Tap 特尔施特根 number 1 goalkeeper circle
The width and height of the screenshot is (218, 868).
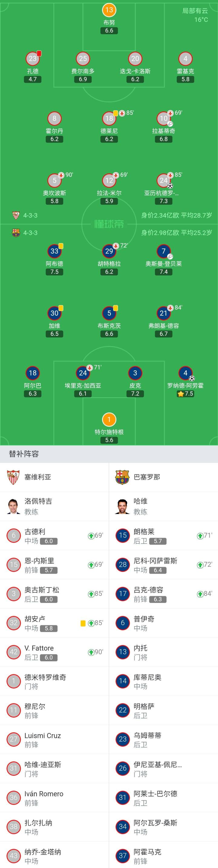pyautogui.click(x=109, y=419)
